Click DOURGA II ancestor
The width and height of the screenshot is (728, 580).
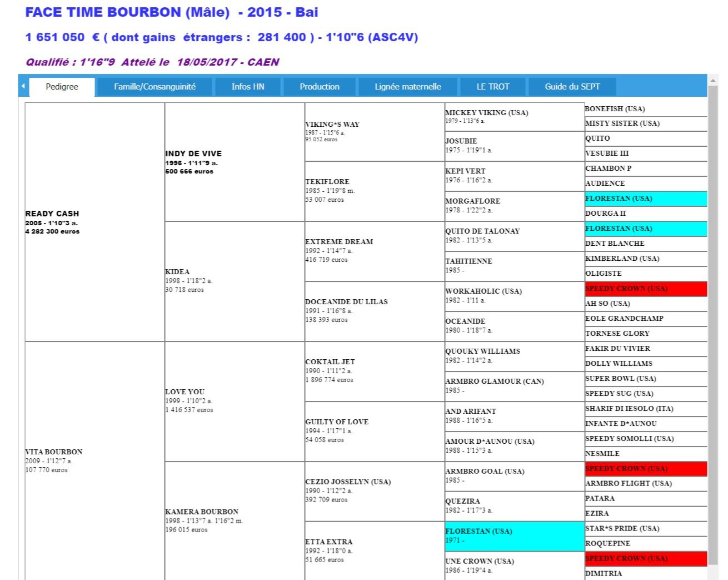[606, 213]
